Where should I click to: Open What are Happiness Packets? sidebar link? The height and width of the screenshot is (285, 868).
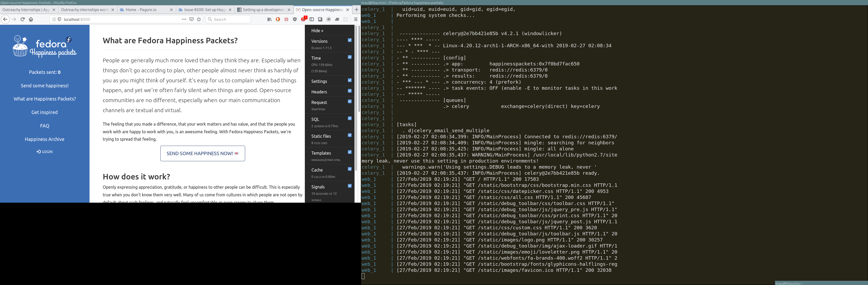coord(45,99)
